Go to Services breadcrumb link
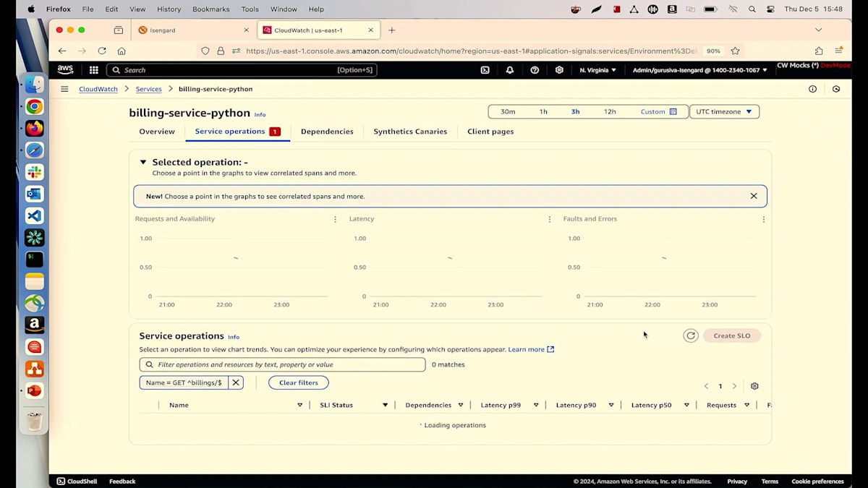Image resolution: width=868 pixels, height=488 pixels. point(149,89)
